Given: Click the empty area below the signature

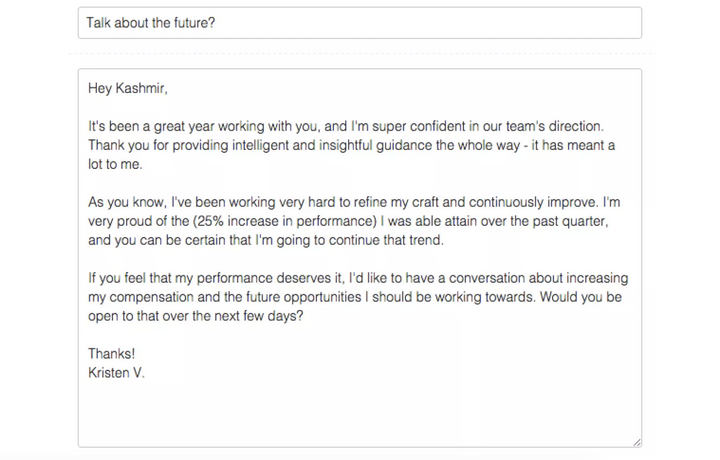Looking at the screenshot, I should click(x=360, y=413).
